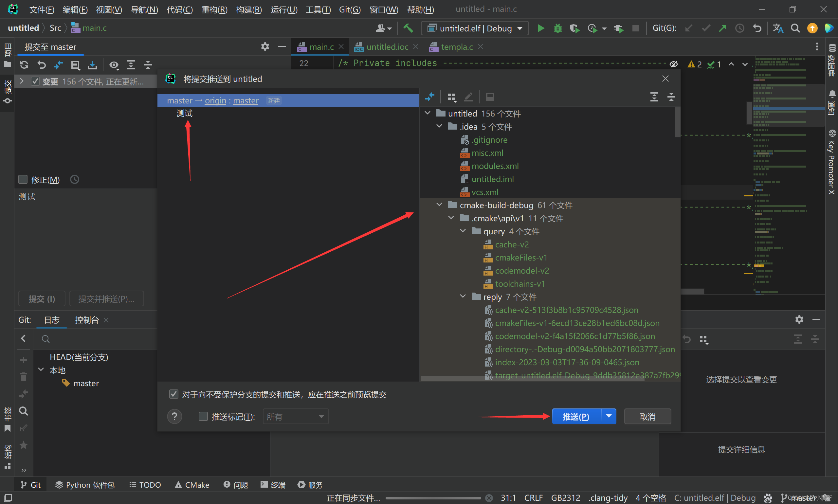Viewport: 838px width, 504px height.
Task: Open Git history clock icon
Action: (x=739, y=28)
